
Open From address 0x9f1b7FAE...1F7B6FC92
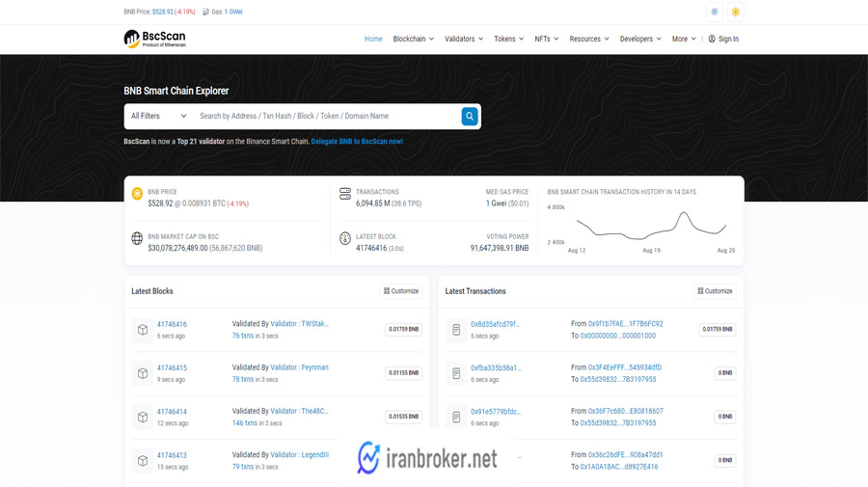[626, 324]
